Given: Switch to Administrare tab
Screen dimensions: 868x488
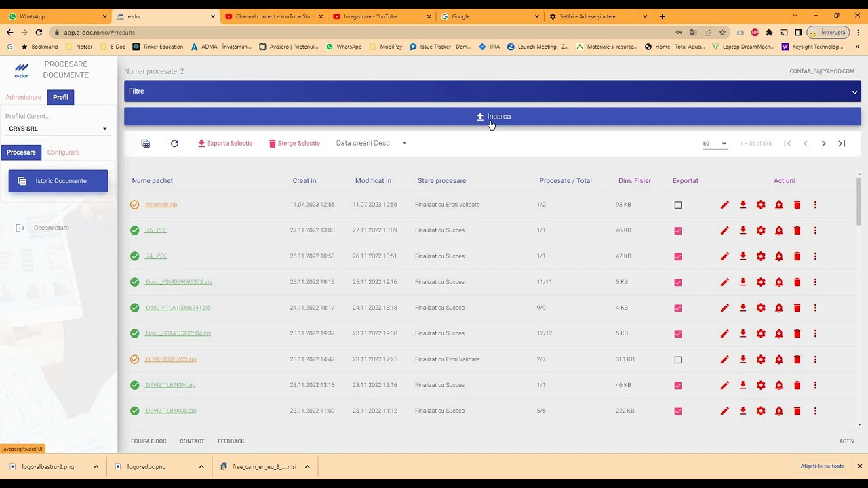Looking at the screenshot, I should pyautogui.click(x=24, y=97).
